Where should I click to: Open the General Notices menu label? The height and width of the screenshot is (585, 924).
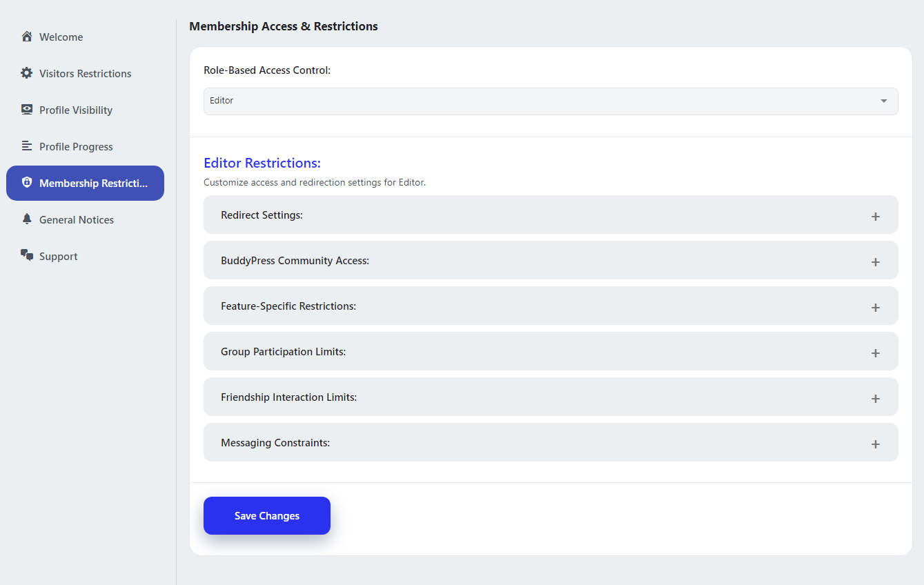77,220
